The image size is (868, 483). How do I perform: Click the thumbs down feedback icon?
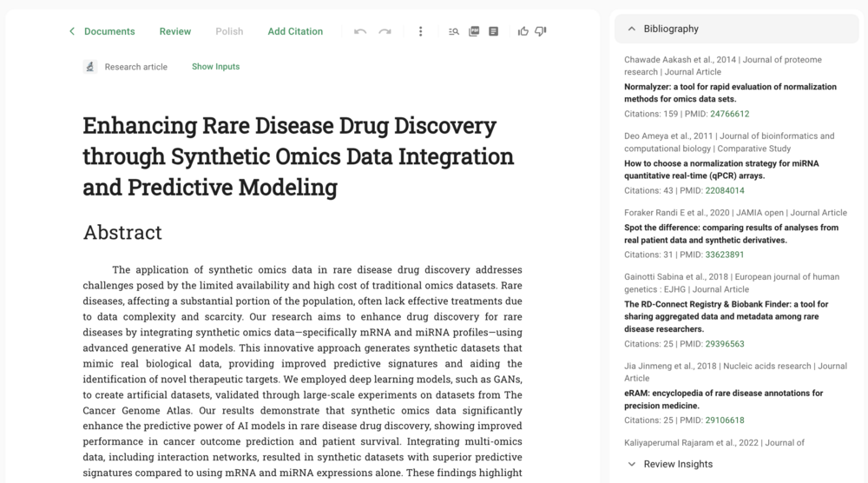(x=541, y=31)
